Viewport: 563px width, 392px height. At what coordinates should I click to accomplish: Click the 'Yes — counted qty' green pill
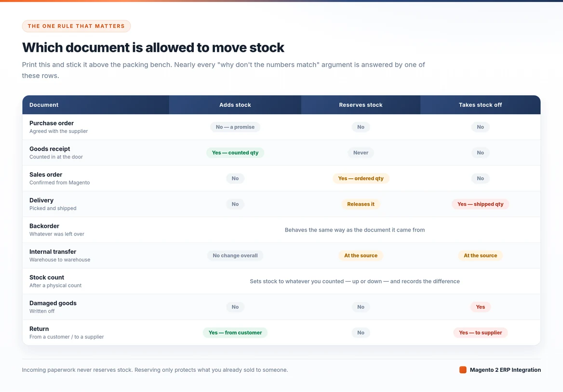(235, 153)
